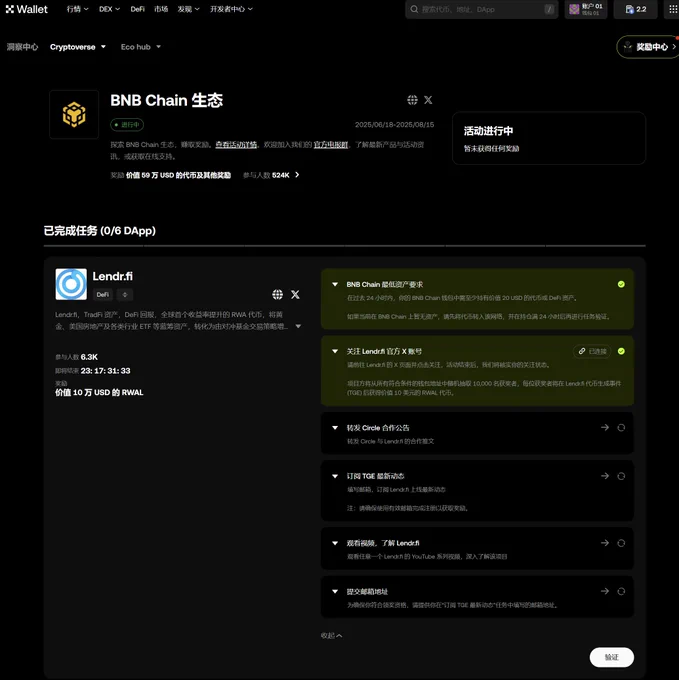Click 收起 to collapse the task list
Screen dimensions: 679x680
[x=331, y=635]
